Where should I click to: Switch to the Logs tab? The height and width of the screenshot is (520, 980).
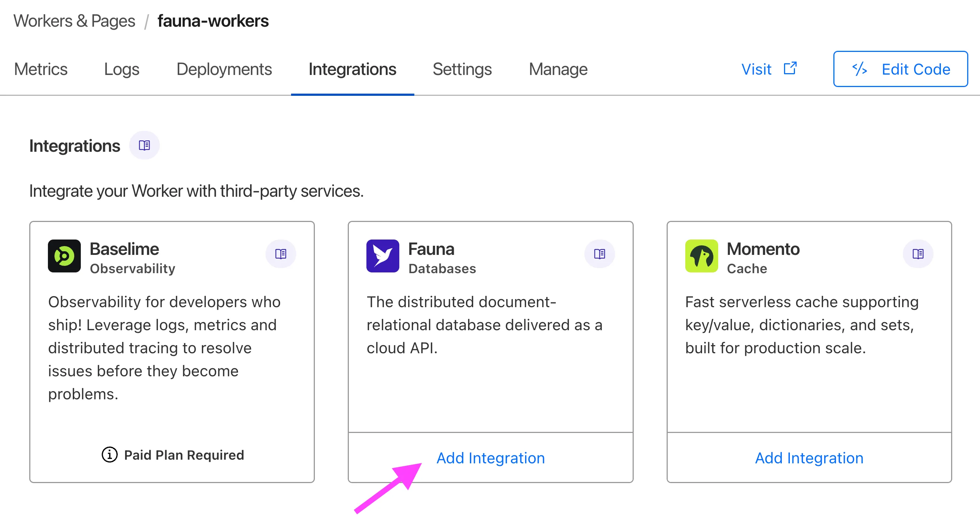(x=121, y=69)
